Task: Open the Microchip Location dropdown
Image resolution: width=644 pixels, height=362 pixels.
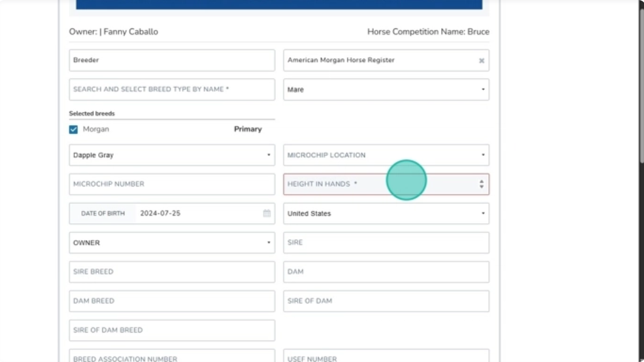Action: tap(386, 155)
